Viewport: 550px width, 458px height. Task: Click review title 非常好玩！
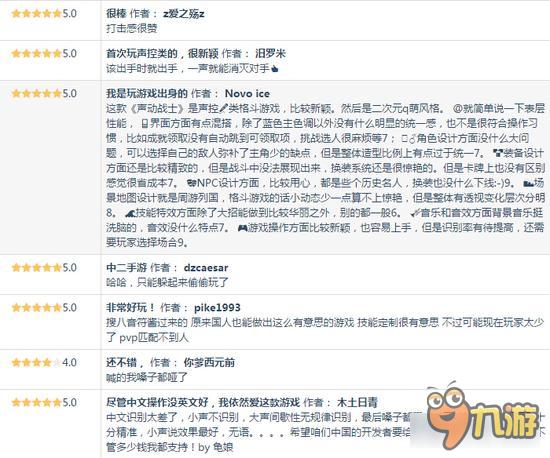point(131,308)
